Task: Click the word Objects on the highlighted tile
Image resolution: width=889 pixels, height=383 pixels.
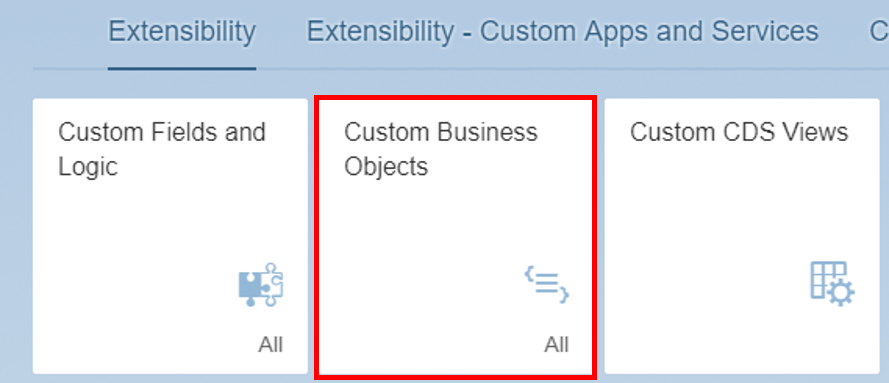Action: (386, 167)
